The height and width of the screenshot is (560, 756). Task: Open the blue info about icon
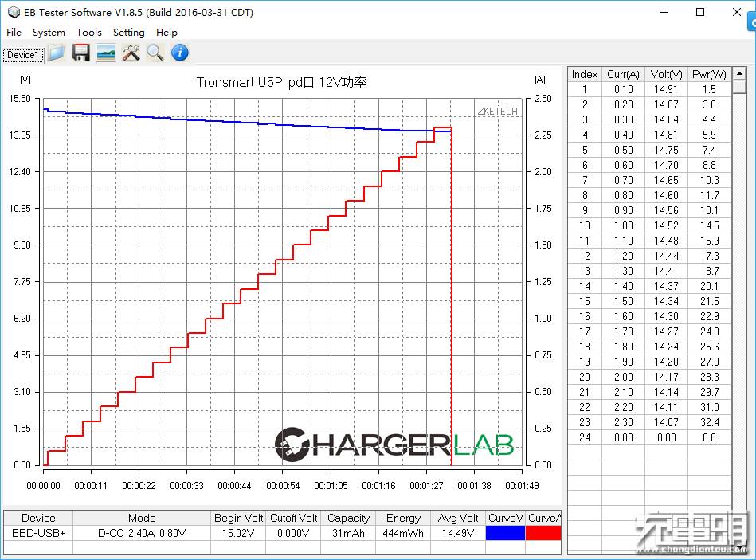[x=180, y=53]
